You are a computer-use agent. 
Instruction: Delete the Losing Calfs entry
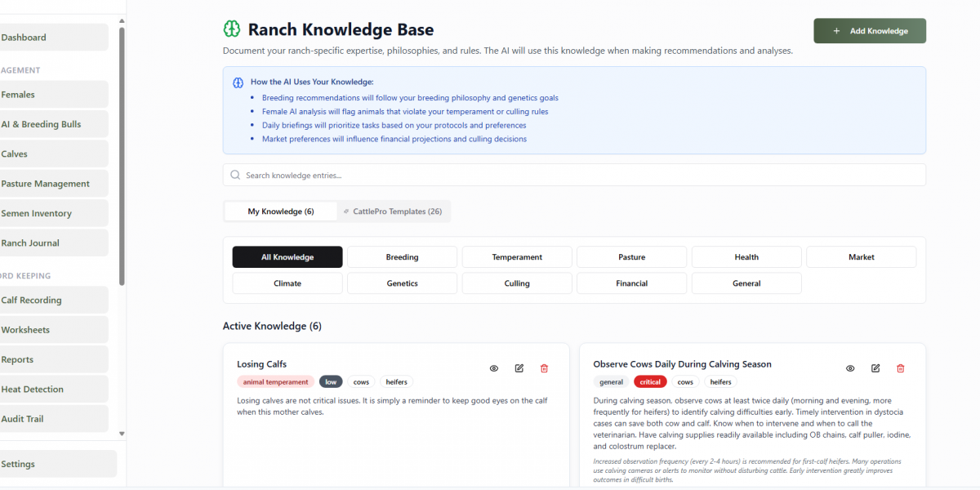pos(545,368)
